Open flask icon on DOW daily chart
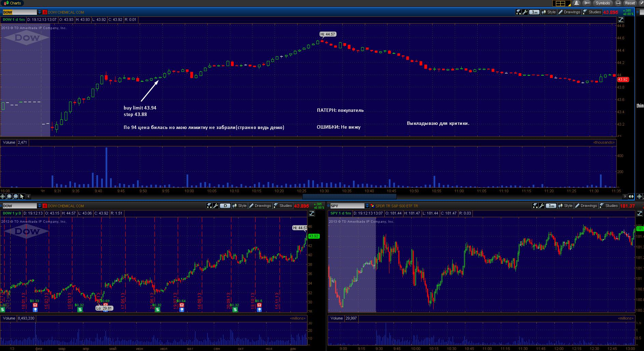 (x=209, y=206)
